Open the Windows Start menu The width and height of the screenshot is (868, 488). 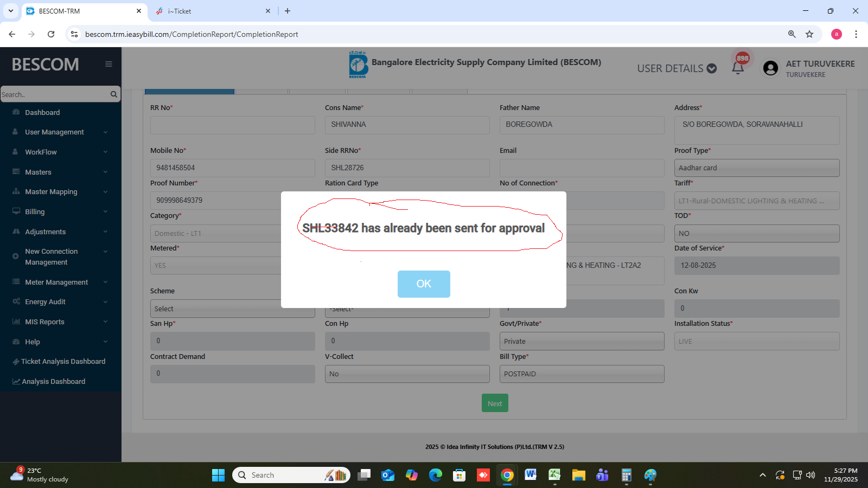218,475
